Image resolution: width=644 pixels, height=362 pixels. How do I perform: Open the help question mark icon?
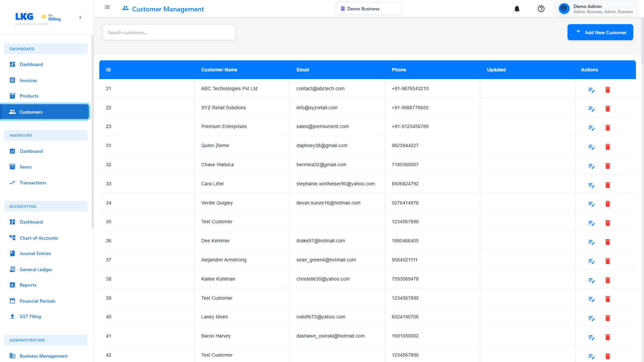[541, 9]
